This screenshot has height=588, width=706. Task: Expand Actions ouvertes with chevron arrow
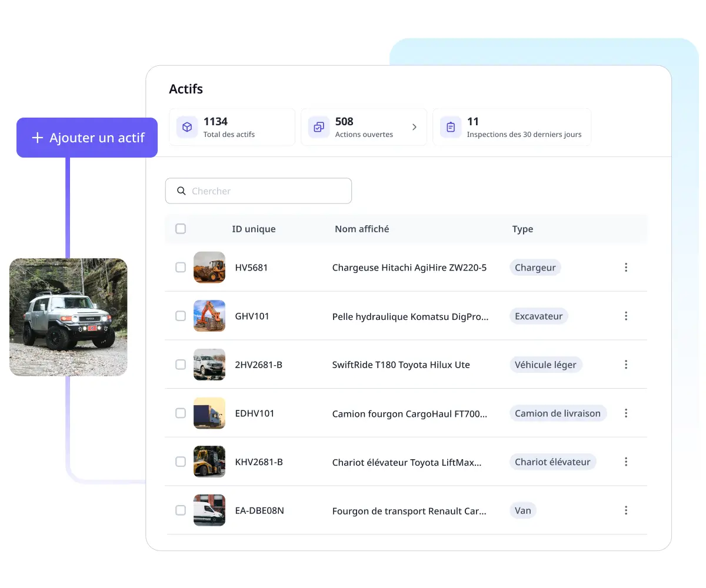point(414,127)
